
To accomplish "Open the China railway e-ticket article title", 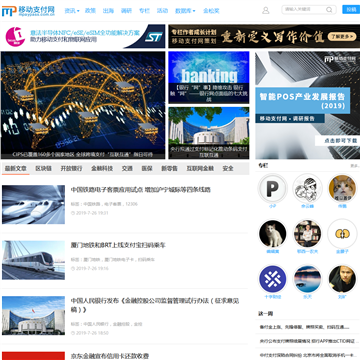I will point(141,190).
